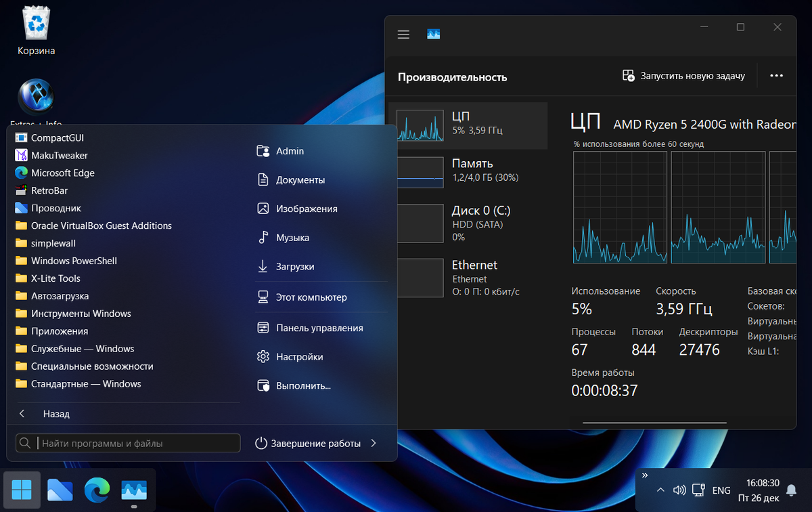Go back with the Назад button
The height and width of the screenshot is (512, 812).
(x=44, y=414)
